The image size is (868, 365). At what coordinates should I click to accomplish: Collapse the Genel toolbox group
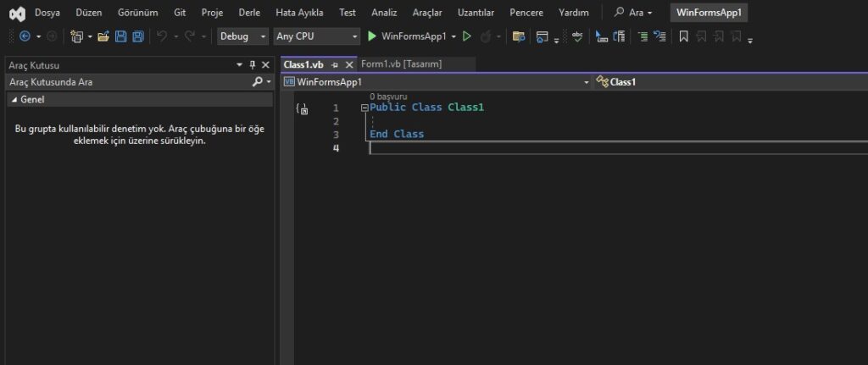point(14,99)
